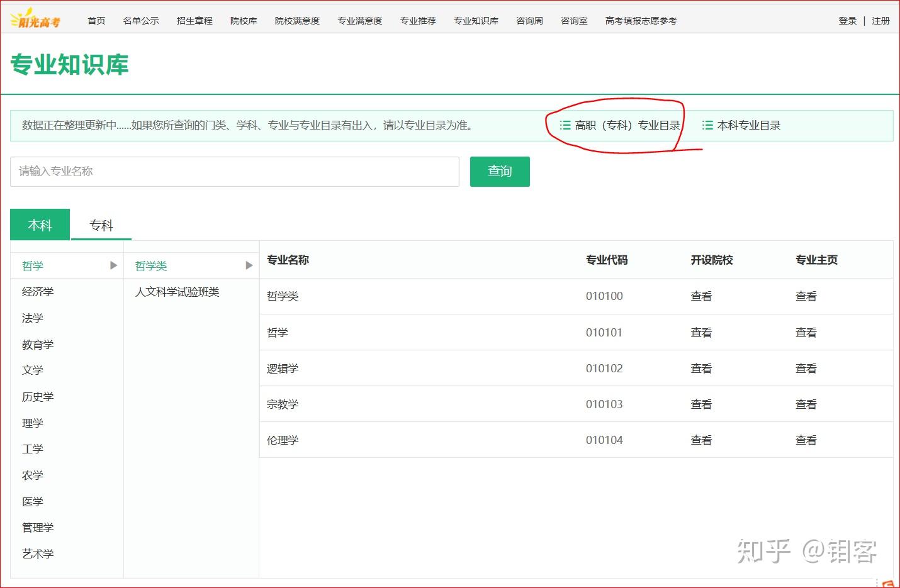Open 本科专业目录 link
This screenshot has width=900, height=588.
749,125
